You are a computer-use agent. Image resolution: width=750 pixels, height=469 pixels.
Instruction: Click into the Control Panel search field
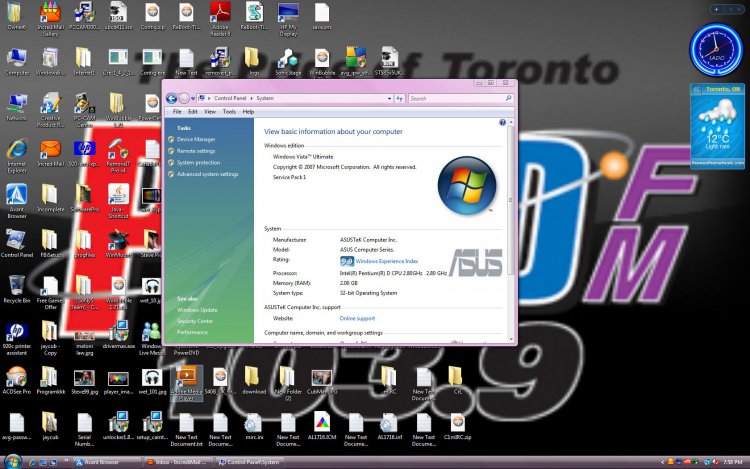click(x=457, y=98)
